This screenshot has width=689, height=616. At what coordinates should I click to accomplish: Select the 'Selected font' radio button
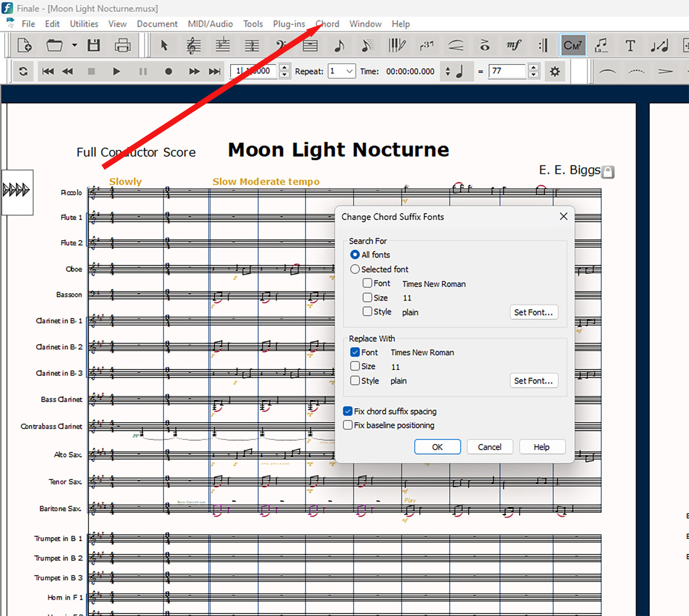pos(355,269)
